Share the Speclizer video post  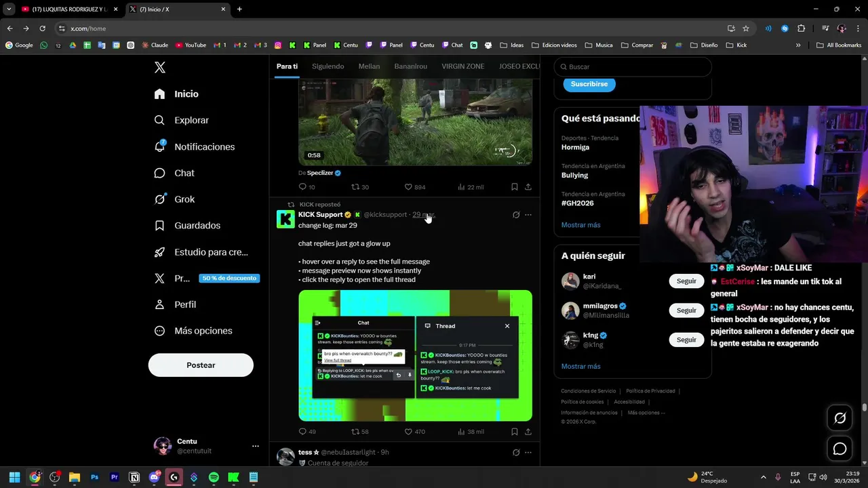(528, 187)
